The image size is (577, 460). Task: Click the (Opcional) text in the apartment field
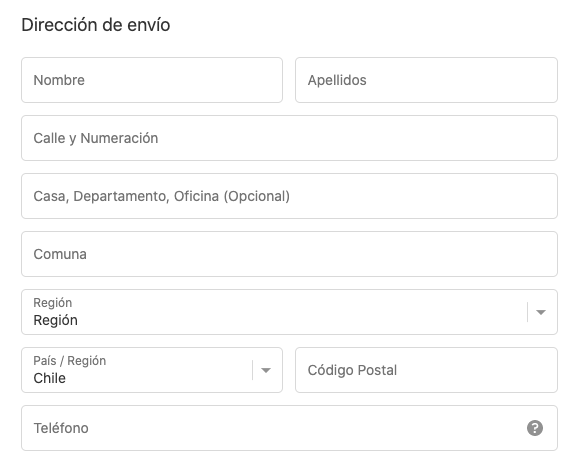tap(257, 197)
